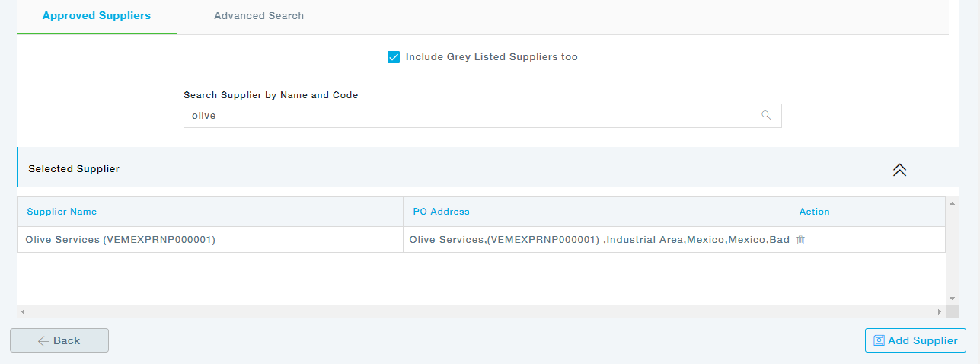Click the Olive Services PO address cell
Image resolution: width=980 pixels, height=364 pixels.
(596, 240)
